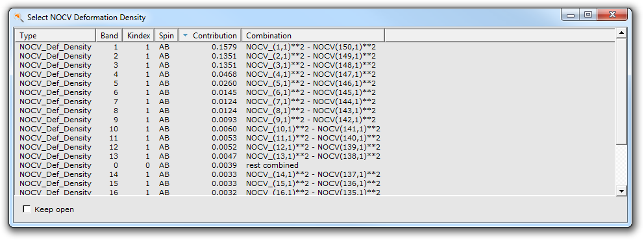644x240 pixels.
Task: Sort by the Spin column header
Action: pyautogui.click(x=167, y=35)
